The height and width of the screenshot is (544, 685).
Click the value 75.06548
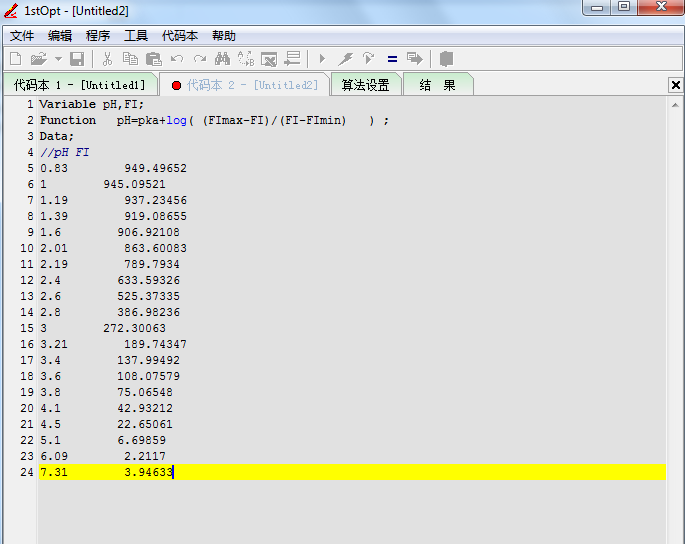[145, 392]
